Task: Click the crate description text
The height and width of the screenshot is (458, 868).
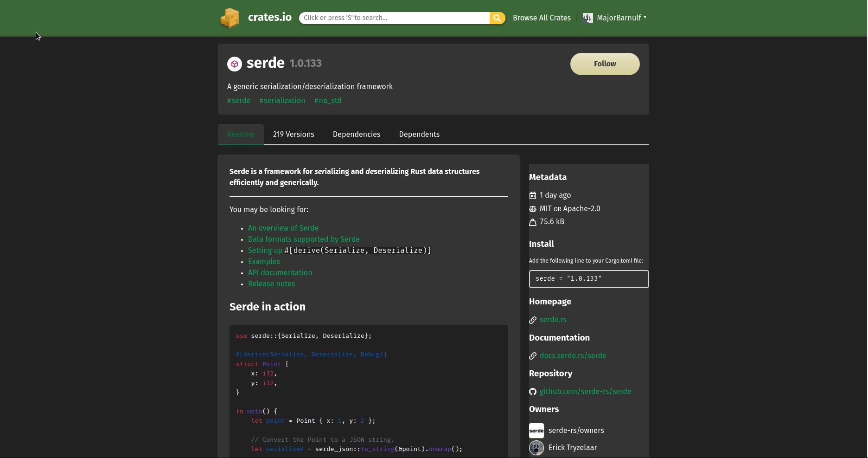Action: point(310,87)
